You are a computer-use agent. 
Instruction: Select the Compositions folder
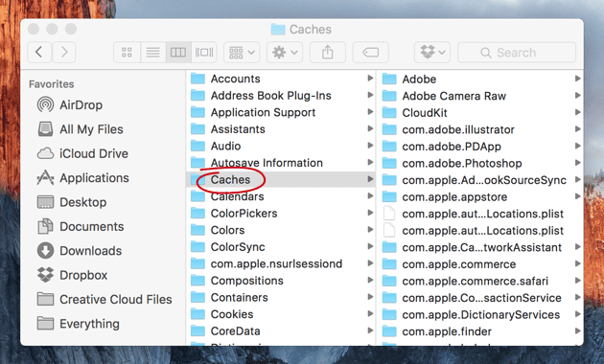pos(281,281)
